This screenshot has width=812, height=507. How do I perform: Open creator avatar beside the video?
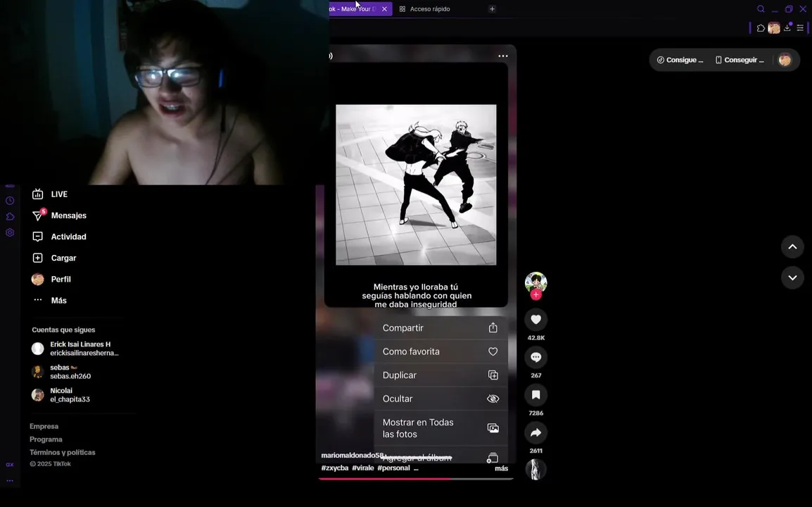click(x=536, y=282)
